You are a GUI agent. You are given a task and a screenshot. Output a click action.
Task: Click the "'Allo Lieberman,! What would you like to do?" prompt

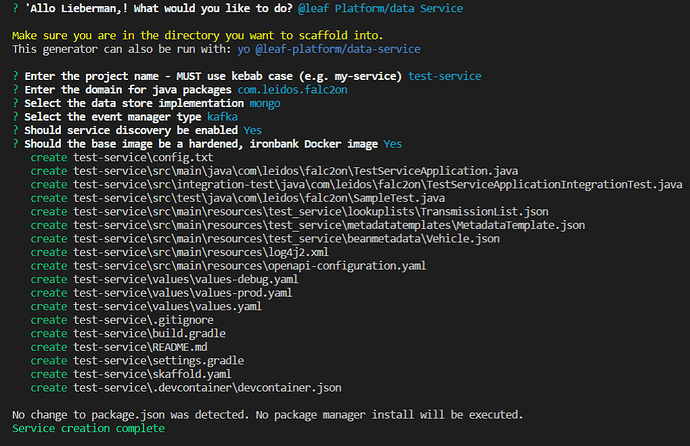158,8
